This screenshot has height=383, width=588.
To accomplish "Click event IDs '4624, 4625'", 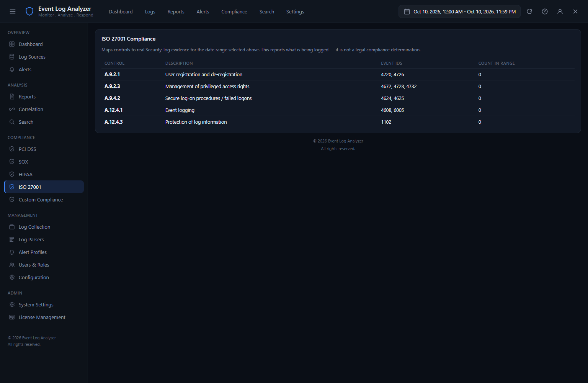I will coord(392,98).
